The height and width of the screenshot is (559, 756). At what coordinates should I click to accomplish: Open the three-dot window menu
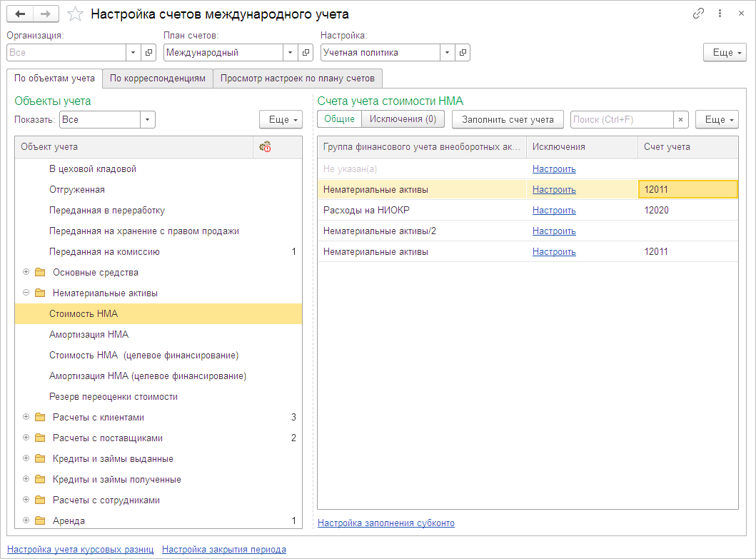click(x=720, y=14)
